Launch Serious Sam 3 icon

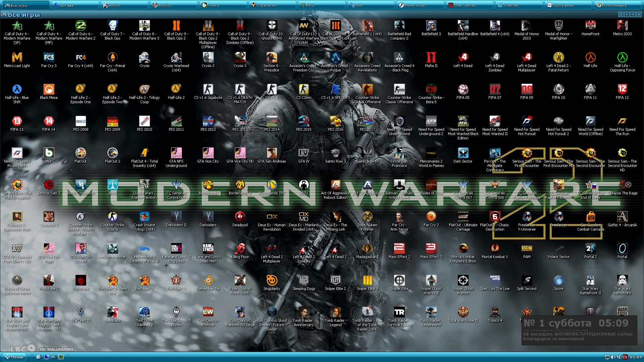point(49,185)
